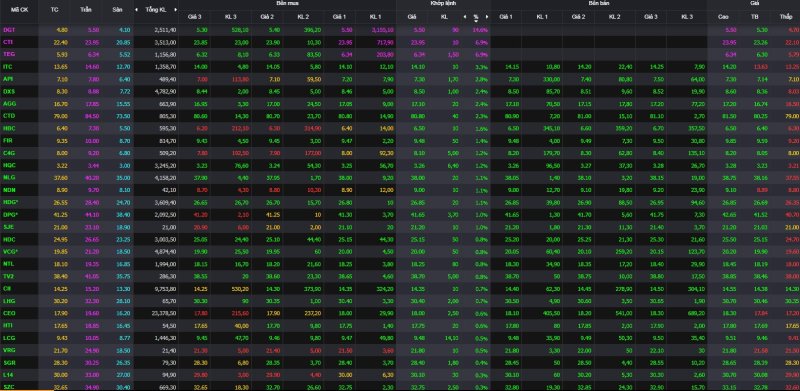Open stock DGT ticker symbol
Image resolution: width=800 pixels, height=391 pixels.
(x=9, y=30)
